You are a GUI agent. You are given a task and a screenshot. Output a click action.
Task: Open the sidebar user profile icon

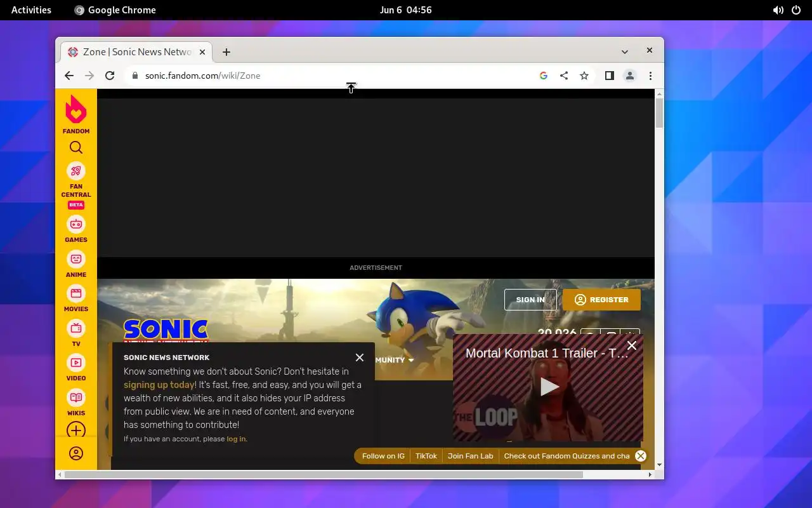(x=76, y=453)
